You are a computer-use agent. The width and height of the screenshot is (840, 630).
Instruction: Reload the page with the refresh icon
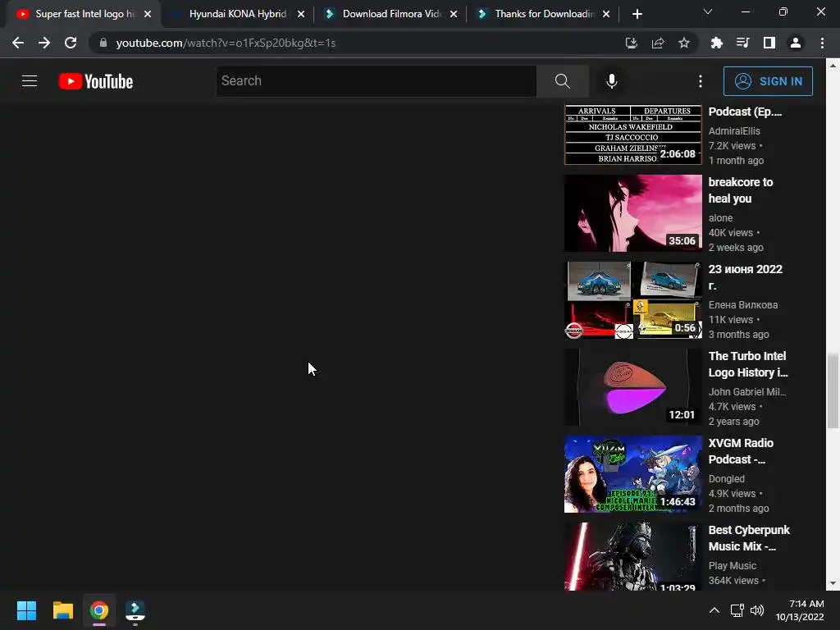(x=71, y=43)
